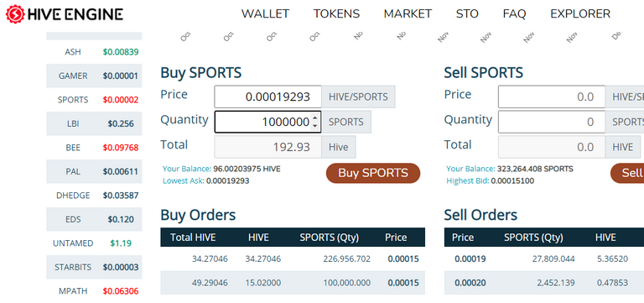This screenshot has height=303, width=644.
Task: Click the ASH price $0.00839
Action: coord(121,52)
